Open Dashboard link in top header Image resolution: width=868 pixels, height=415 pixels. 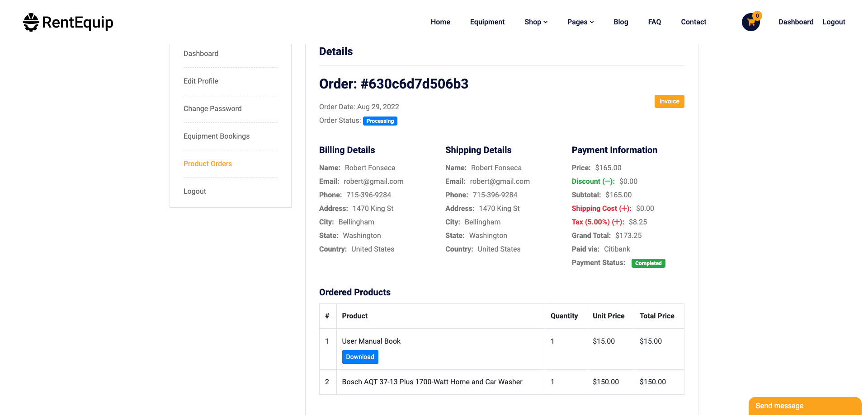(x=796, y=22)
